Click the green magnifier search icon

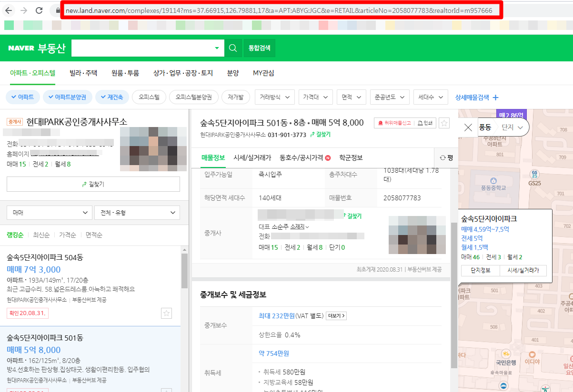[233, 48]
